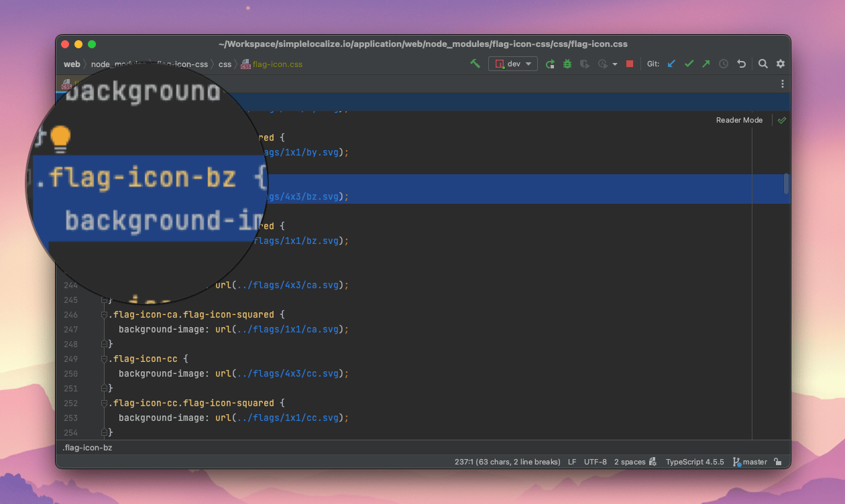Change UTF-8 file encoding
This screenshot has width=845, height=504.
pos(596,462)
